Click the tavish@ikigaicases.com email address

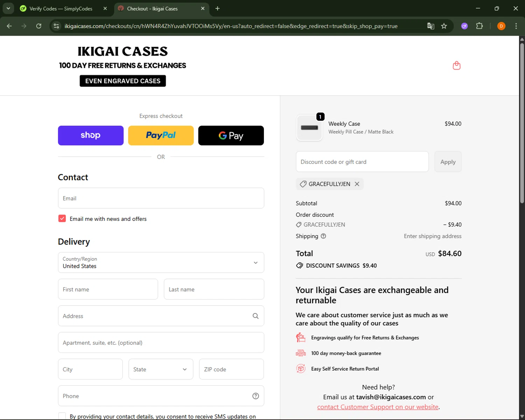391,397
